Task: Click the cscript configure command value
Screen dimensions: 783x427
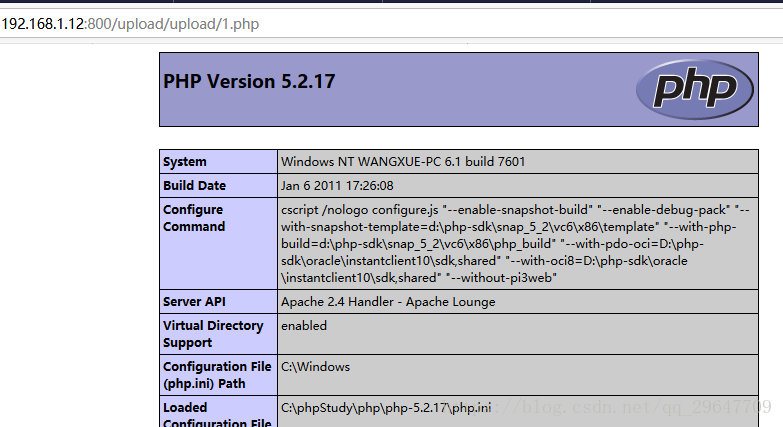Action: [x=515, y=244]
